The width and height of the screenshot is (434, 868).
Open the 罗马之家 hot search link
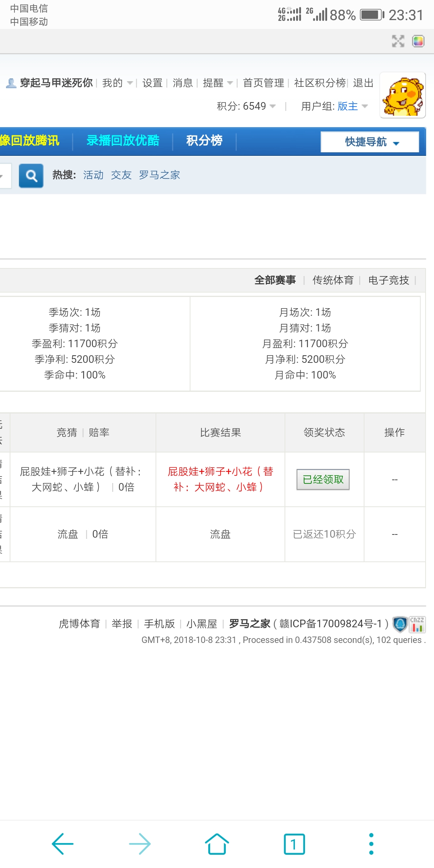coord(160,175)
